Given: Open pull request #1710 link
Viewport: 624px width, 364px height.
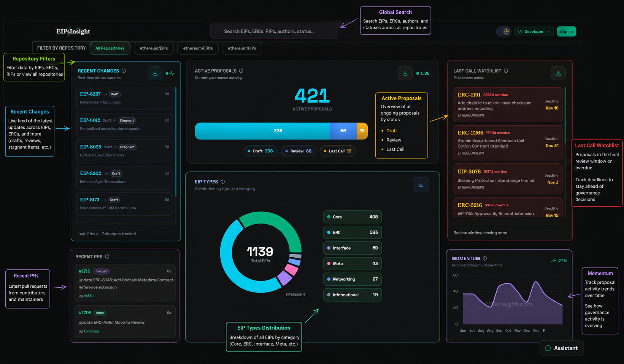Looking at the screenshot, I should [x=84, y=271].
